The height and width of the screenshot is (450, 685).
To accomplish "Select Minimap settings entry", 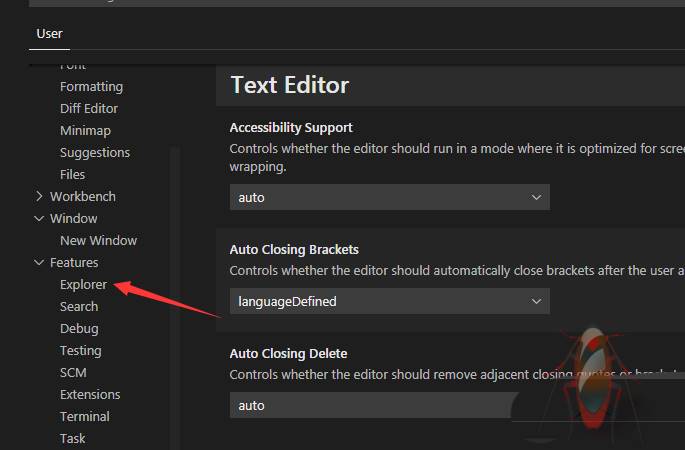I will pos(85,131).
